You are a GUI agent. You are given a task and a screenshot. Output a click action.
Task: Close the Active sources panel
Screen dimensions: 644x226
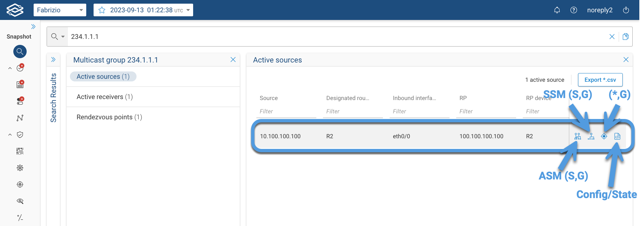point(626,59)
